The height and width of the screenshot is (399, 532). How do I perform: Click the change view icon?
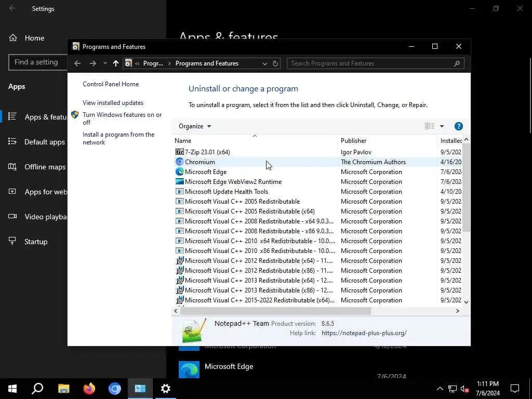[430, 126]
